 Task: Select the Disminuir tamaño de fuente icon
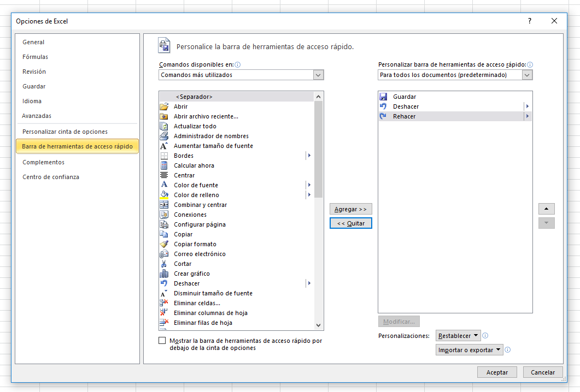coord(164,293)
